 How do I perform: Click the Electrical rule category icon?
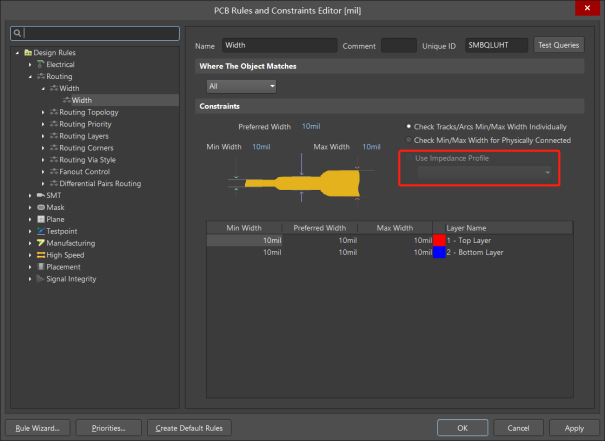[x=41, y=64]
